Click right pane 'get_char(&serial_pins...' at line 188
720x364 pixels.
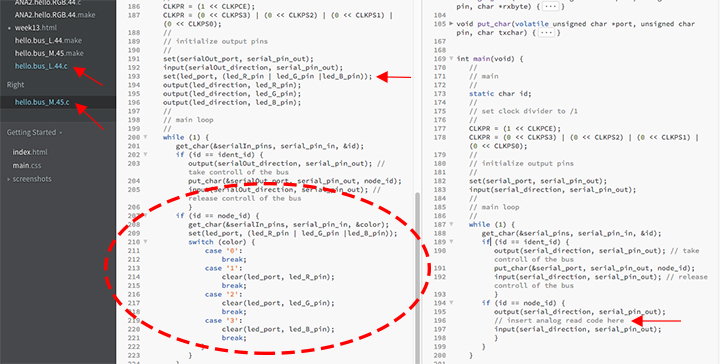point(571,233)
